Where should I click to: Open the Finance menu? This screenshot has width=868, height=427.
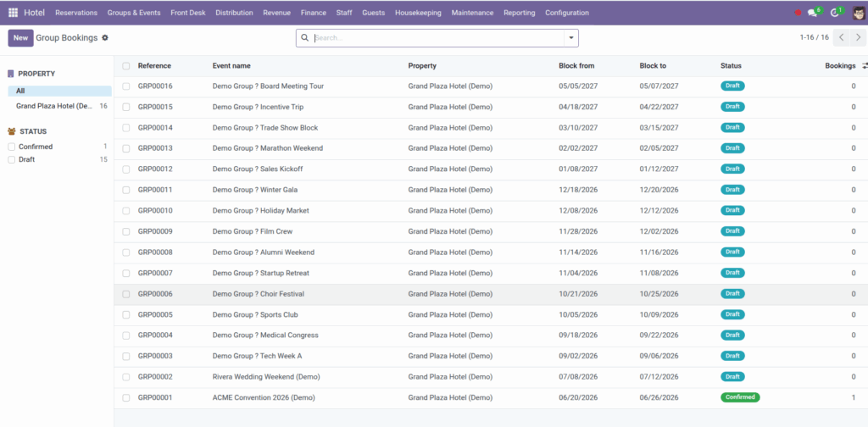314,13
